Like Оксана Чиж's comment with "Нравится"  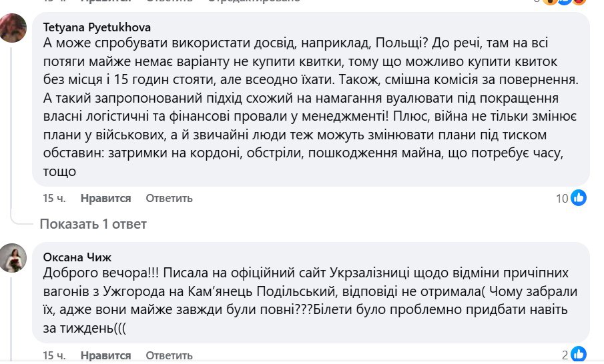[x=105, y=355]
